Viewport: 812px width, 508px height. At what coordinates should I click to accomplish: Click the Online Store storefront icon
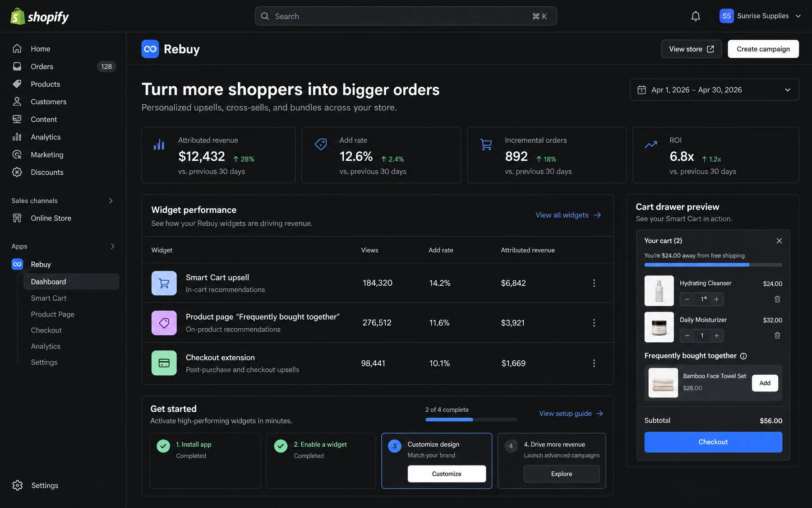[x=17, y=218]
